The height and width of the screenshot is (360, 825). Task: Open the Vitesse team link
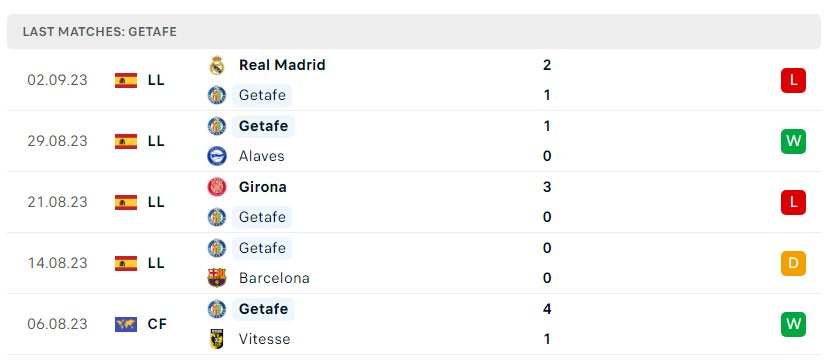click(x=265, y=339)
